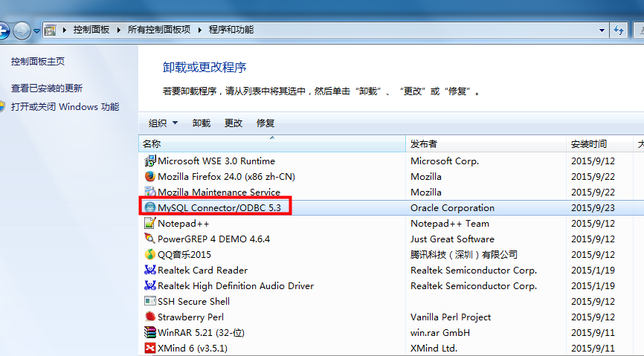The image size is (644, 356).
Task: Click Notepad++ Team publisher cell
Action: point(450,224)
